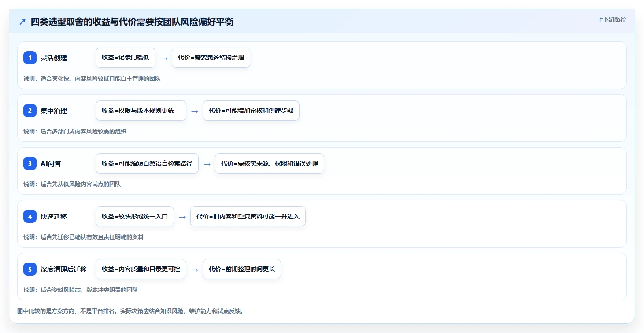Select the number 4 badge for 快速迁移
Image resolution: width=644 pixels, height=333 pixels.
point(30,216)
